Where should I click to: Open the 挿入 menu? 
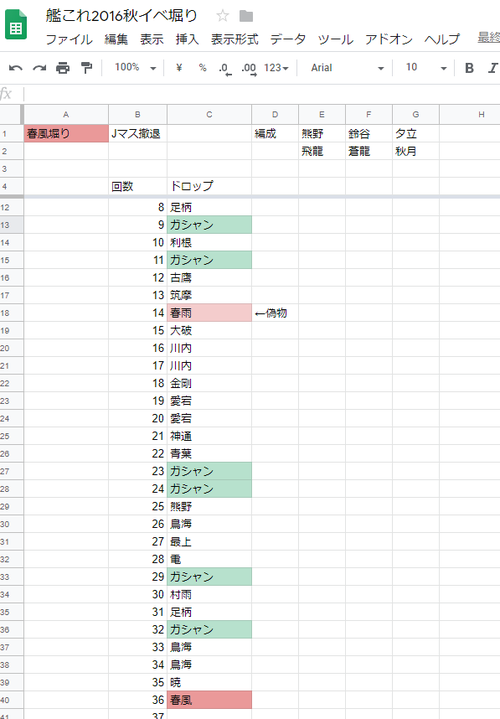pyautogui.click(x=187, y=39)
